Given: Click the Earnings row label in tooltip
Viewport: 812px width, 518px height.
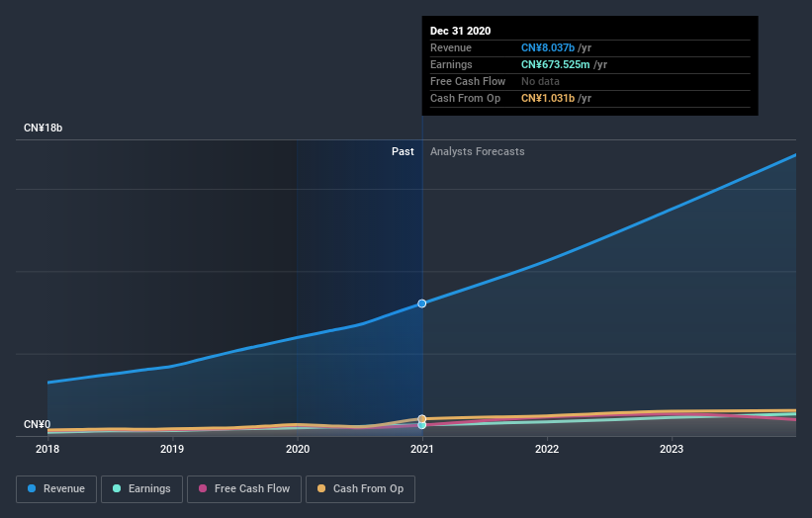Looking at the screenshot, I should tap(451, 64).
